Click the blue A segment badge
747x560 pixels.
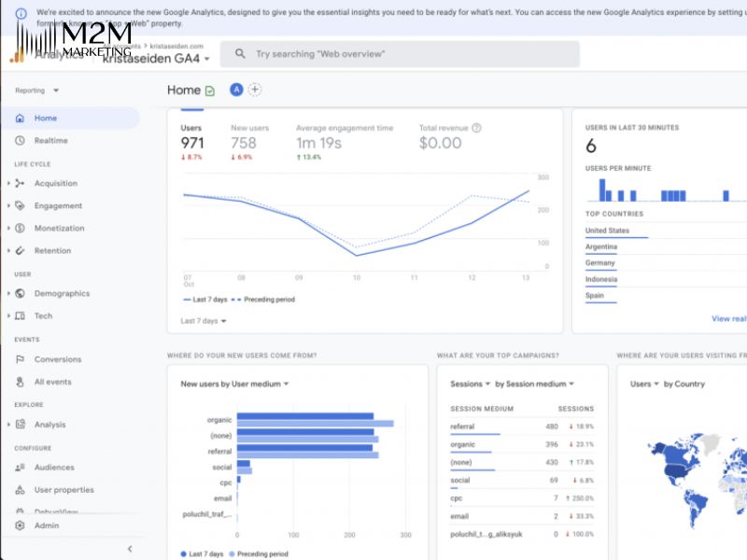click(236, 90)
